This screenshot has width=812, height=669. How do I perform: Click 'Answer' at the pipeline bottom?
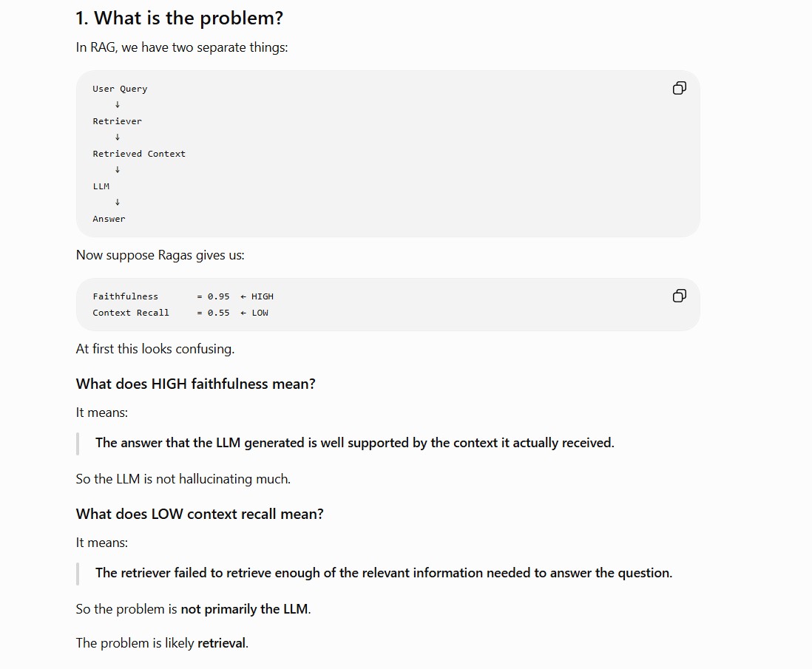pos(109,219)
